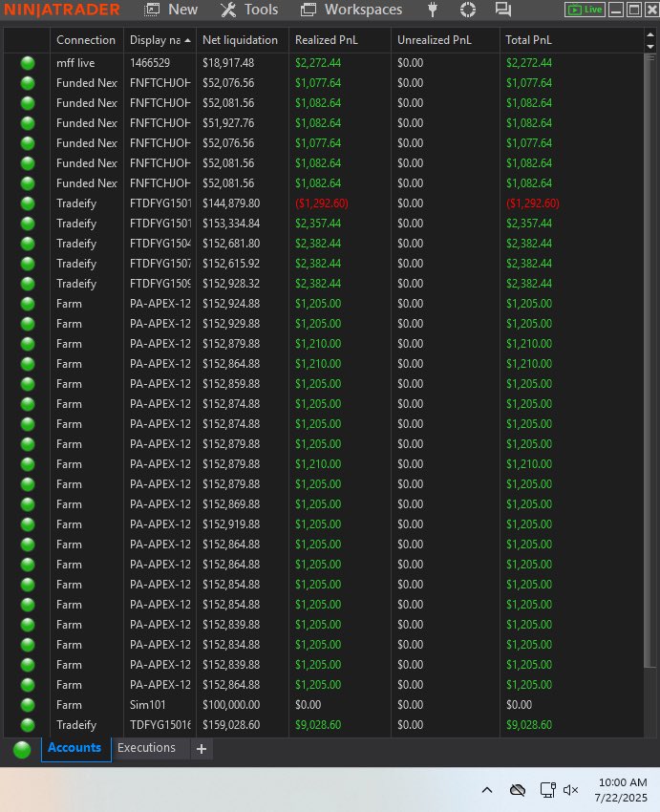Viewport: 660px width, 812px height.
Task: Sort by the Connection column header
Action: pyautogui.click(x=86, y=40)
